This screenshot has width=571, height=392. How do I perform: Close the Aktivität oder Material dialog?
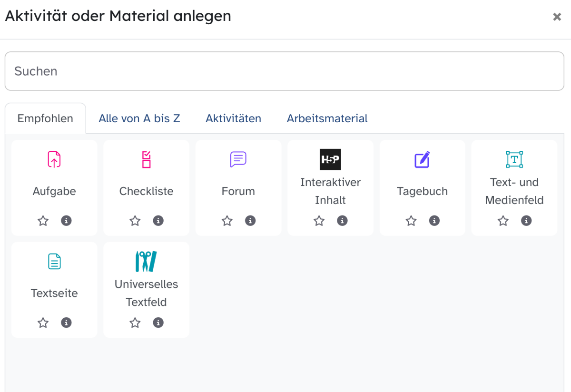pyautogui.click(x=557, y=17)
